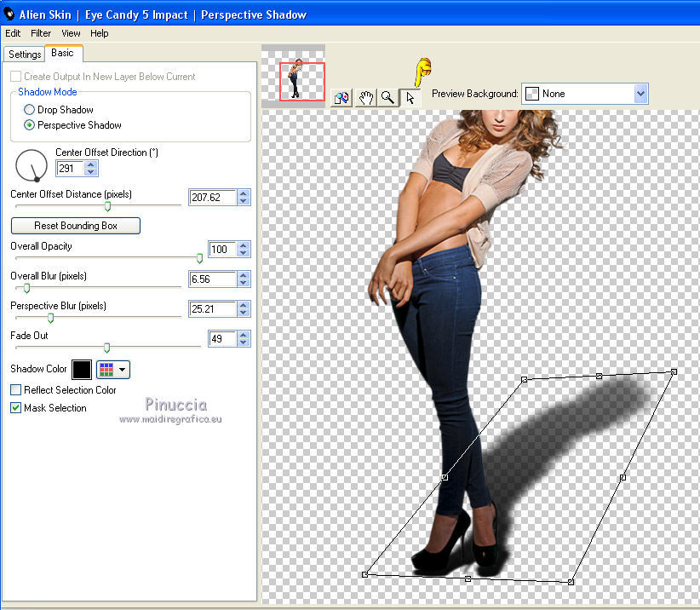The height and width of the screenshot is (610, 700).
Task: Open the color grid palette button
Action: pyautogui.click(x=113, y=369)
